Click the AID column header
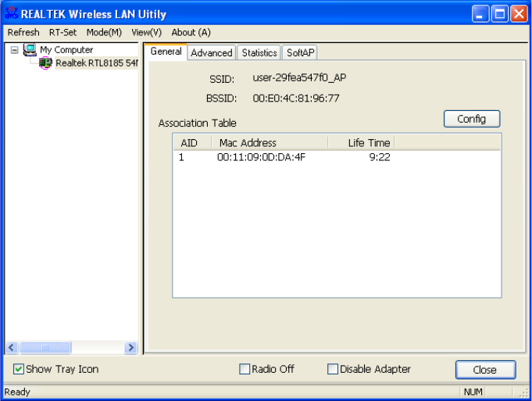Image resolution: width=532 pixels, height=401 pixels. (192, 142)
